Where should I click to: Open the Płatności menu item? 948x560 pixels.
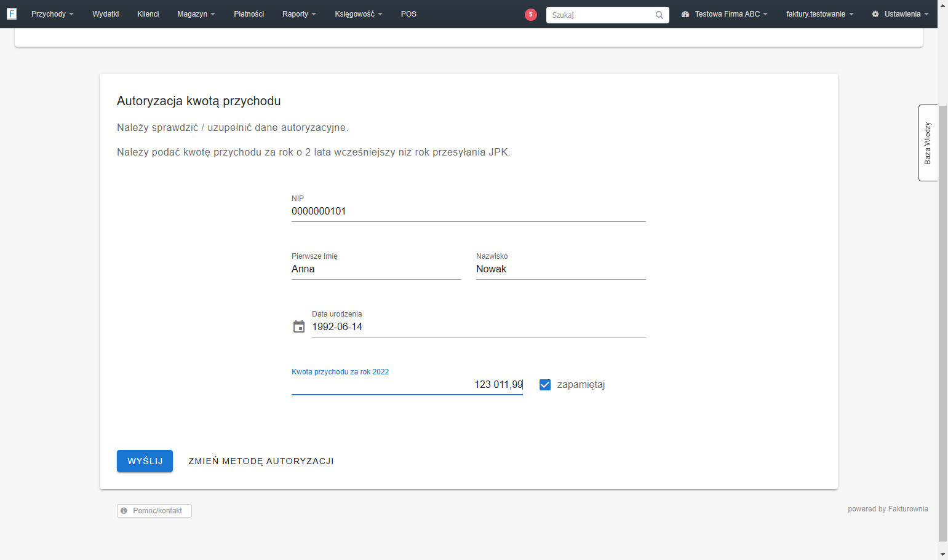pos(249,14)
